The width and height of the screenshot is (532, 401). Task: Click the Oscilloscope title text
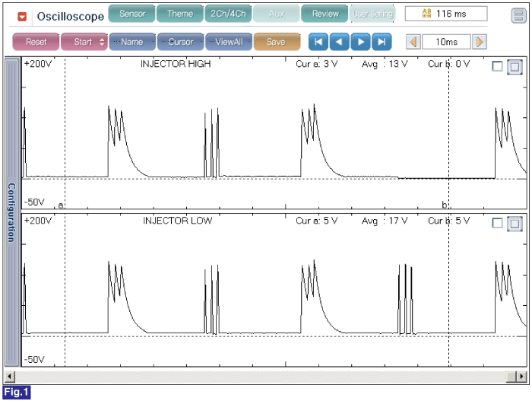point(71,16)
